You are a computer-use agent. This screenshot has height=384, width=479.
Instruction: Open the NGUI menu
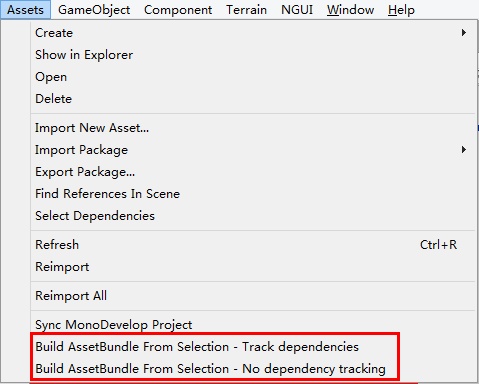pos(297,10)
